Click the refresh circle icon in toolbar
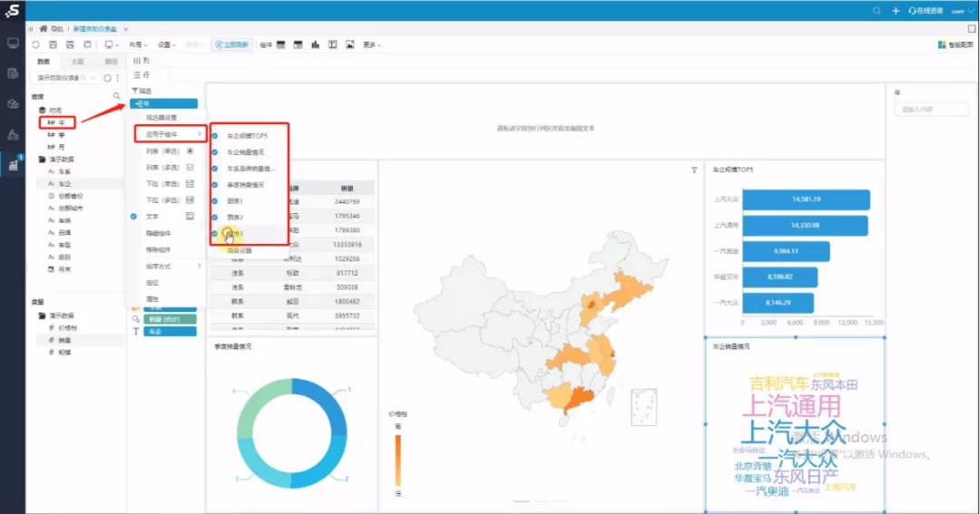 click(35, 45)
